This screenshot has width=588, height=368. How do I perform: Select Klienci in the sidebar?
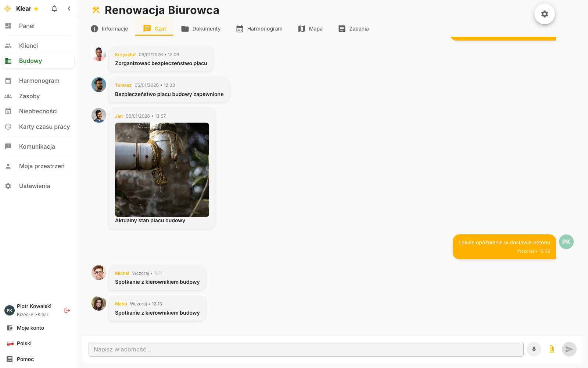[x=28, y=46]
